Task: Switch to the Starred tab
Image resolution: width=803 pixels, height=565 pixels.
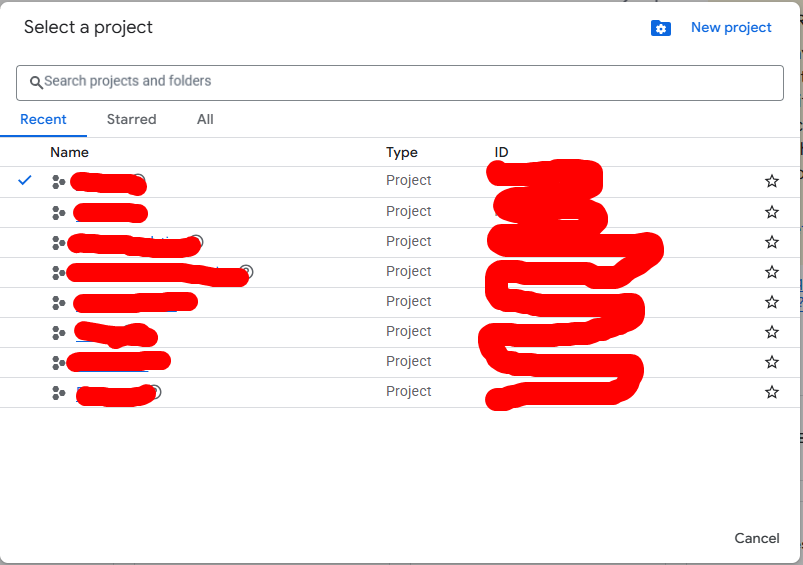Action: pyautogui.click(x=131, y=119)
